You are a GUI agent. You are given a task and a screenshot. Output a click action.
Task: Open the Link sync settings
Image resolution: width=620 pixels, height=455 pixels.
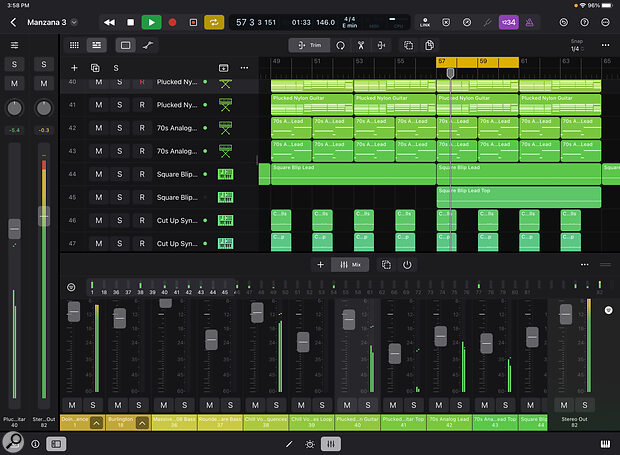point(425,23)
